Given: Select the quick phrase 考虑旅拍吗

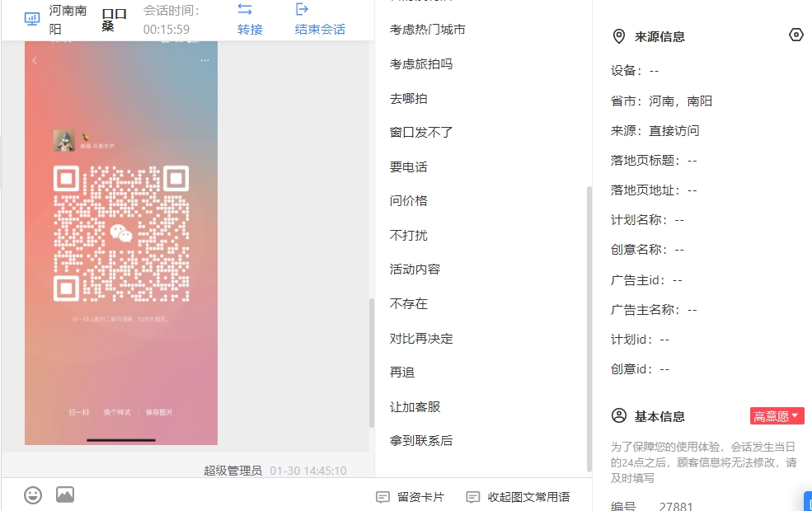Looking at the screenshot, I should [x=421, y=64].
